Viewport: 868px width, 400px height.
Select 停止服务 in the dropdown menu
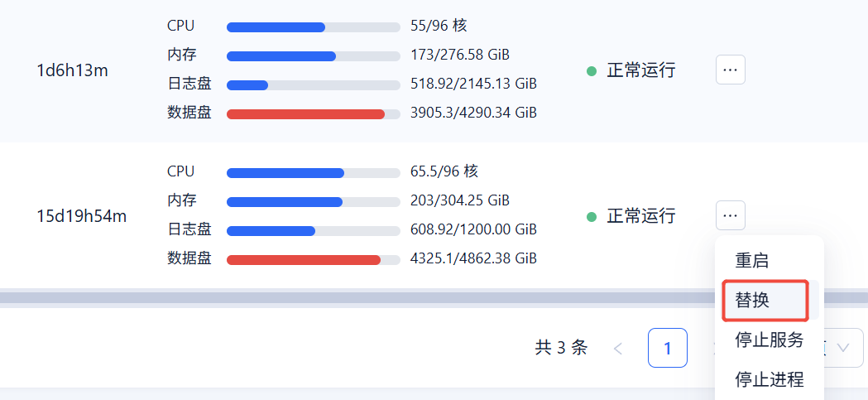pos(769,340)
